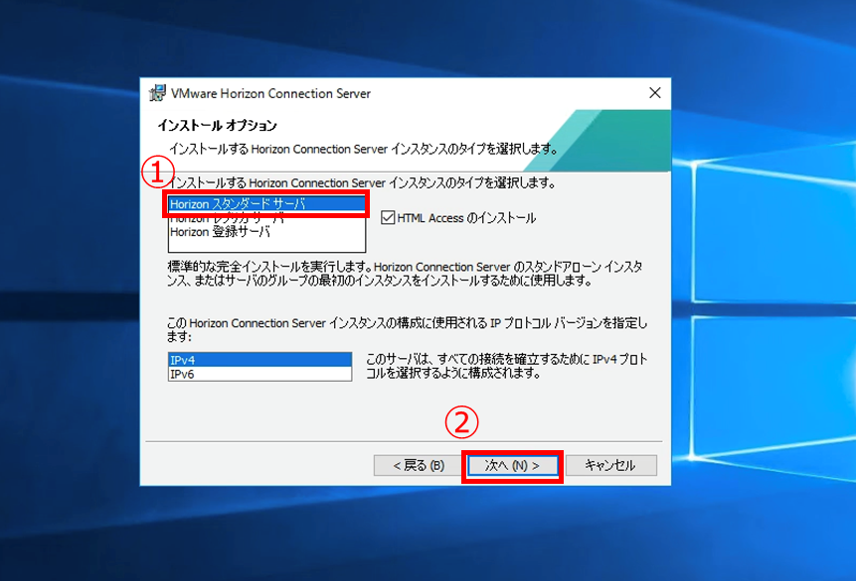Image resolution: width=856 pixels, height=581 pixels.
Task: Pick IPv6 in the protocol list
Action: click(260, 373)
